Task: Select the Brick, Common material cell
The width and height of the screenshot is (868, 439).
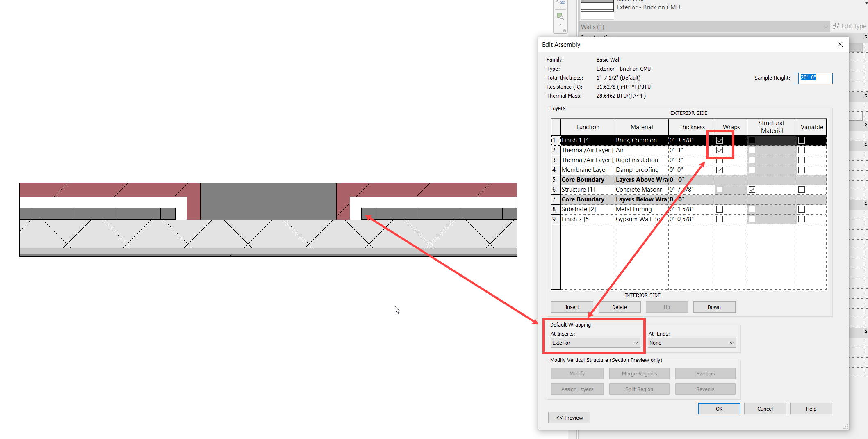Action: coord(641,140)
